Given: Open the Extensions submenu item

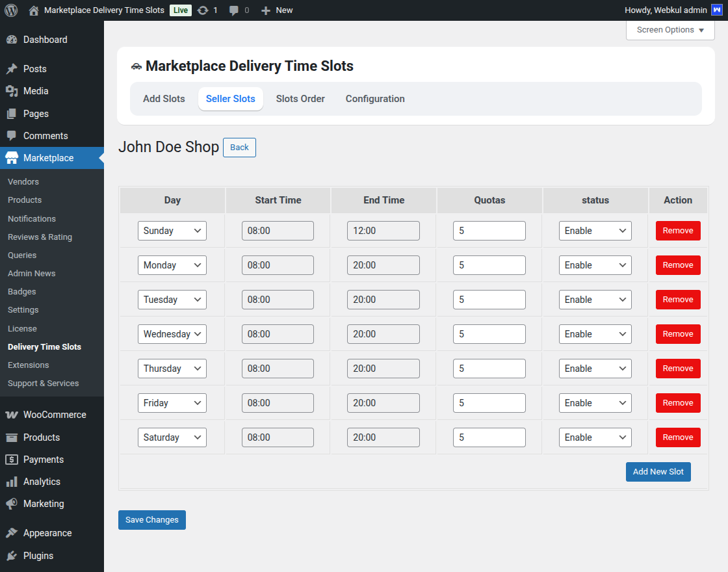Looking at the screenshot, I should pos(29,365).
